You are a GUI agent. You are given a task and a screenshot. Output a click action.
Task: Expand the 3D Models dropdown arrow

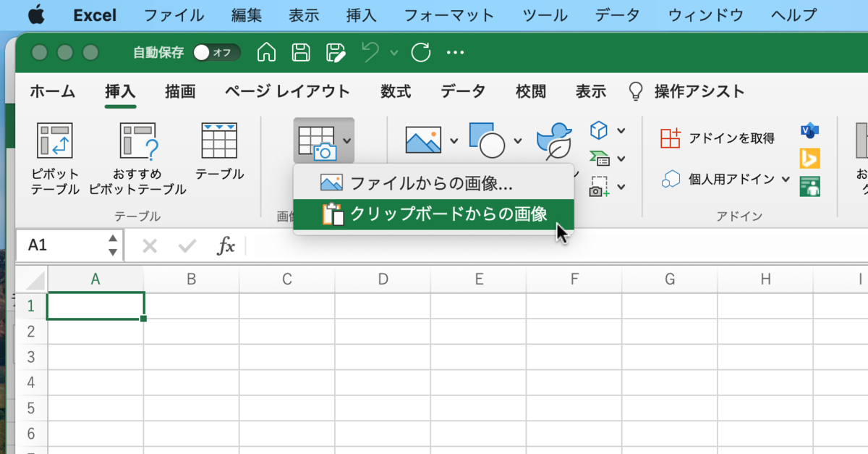pos(621,131)
